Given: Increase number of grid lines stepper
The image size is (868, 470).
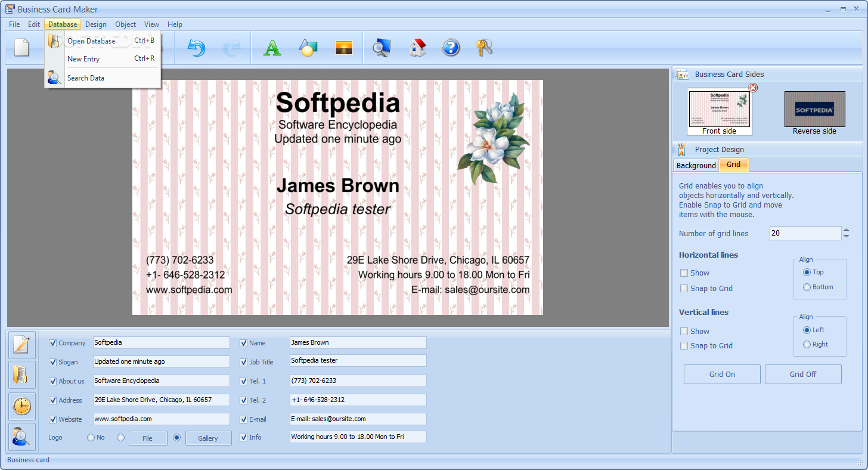Looking at the screenshot, I should [x=846, y=230].
